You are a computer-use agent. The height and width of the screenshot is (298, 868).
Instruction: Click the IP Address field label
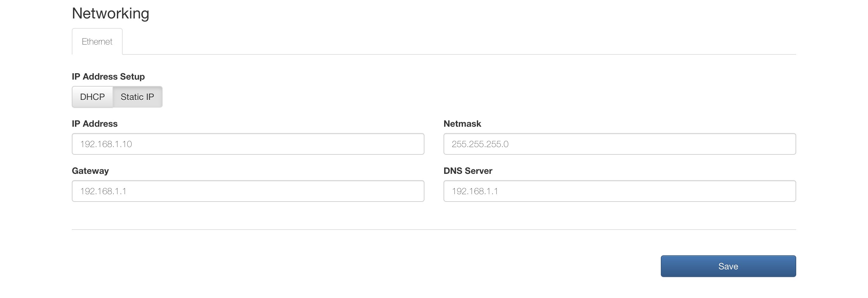(95, 124)
